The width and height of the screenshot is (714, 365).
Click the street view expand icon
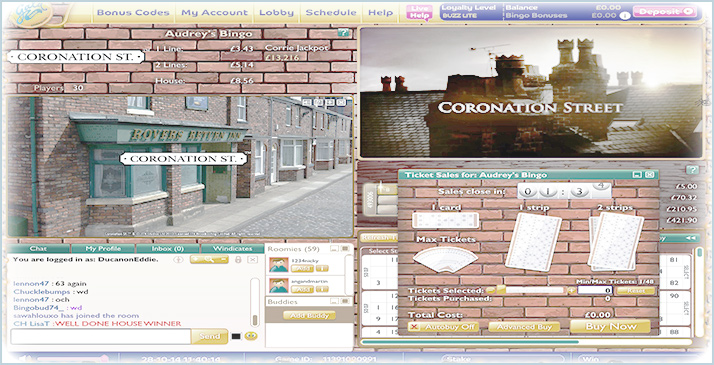[x=329, y=102]
